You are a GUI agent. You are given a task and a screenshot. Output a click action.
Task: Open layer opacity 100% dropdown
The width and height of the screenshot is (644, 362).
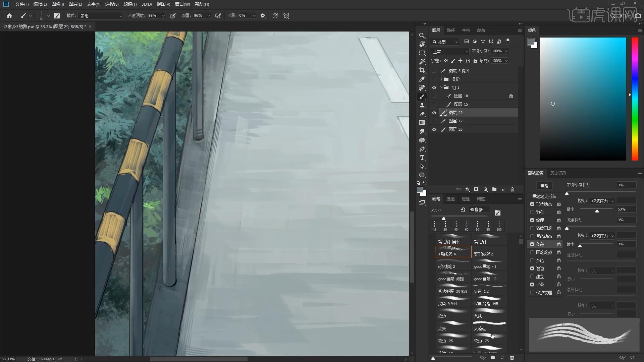click(x=506, y=51)
